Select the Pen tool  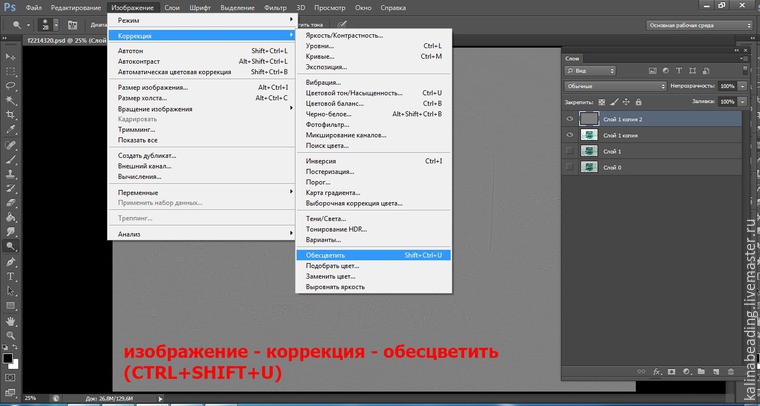(x=11, y=262)
